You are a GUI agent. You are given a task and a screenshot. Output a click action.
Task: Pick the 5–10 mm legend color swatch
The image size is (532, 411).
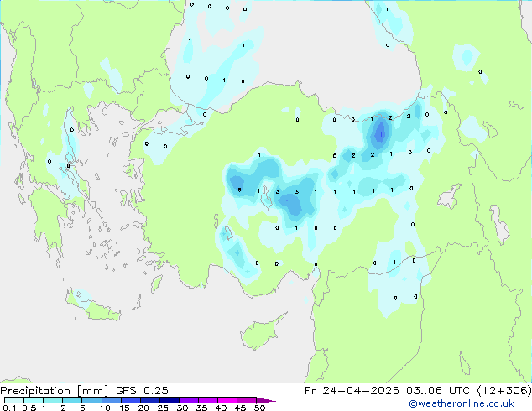pos(91,400)
